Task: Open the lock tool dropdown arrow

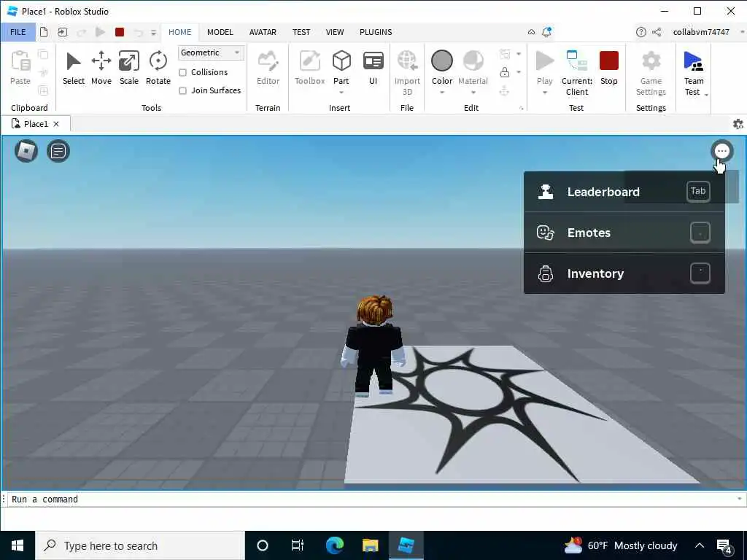Action: point(519,72)
